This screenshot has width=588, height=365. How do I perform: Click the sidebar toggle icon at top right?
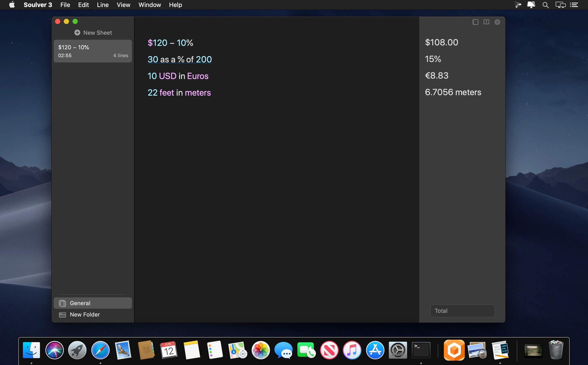[475, 22]
